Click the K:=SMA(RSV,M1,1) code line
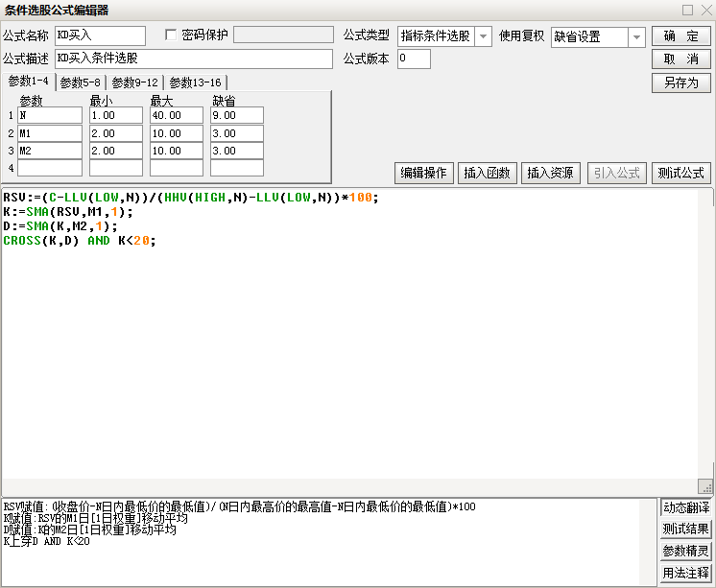716x588 pixels. [68, 212]
